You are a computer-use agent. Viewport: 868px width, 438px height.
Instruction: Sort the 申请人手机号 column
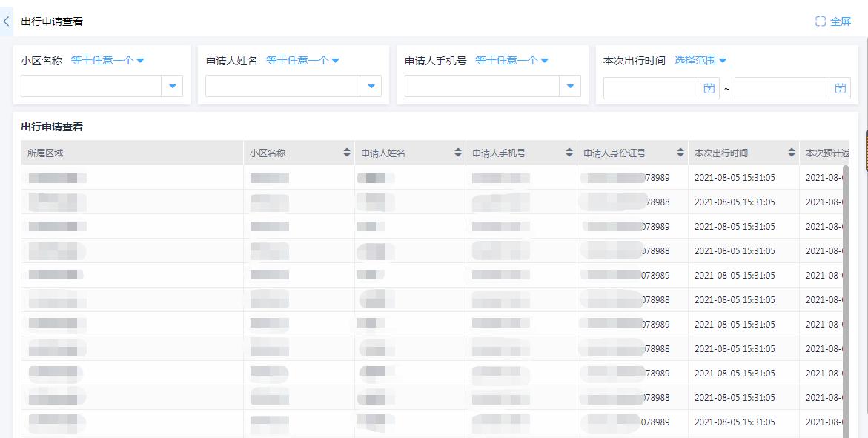click(x=569, y=153)
